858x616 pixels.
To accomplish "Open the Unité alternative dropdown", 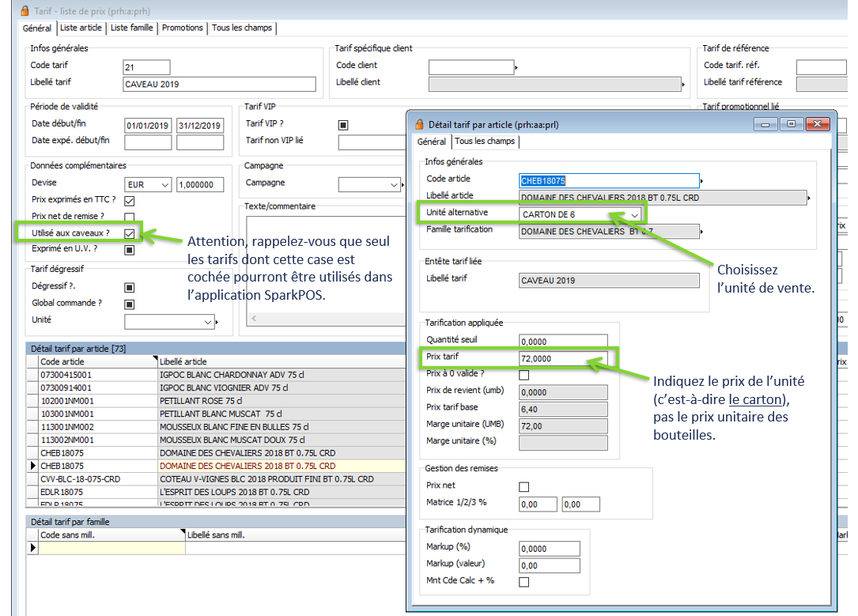I will click(x=635, y=215).
